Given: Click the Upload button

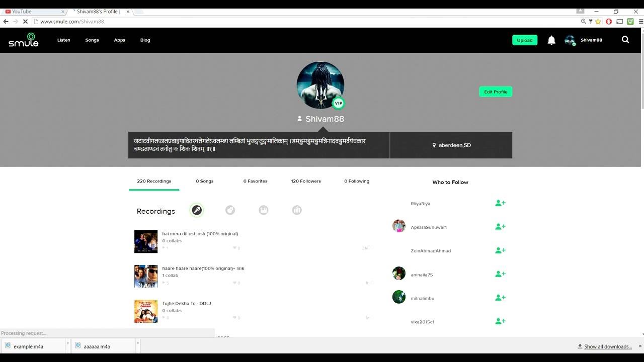Looking at the screenshot, I should pos(525,40).
